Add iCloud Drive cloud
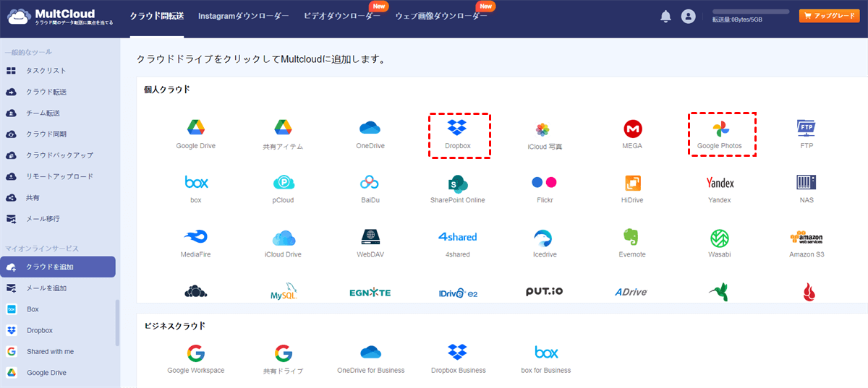Viewport: 868px width, 388px height. pyautogui.click(x=283, y=243)
